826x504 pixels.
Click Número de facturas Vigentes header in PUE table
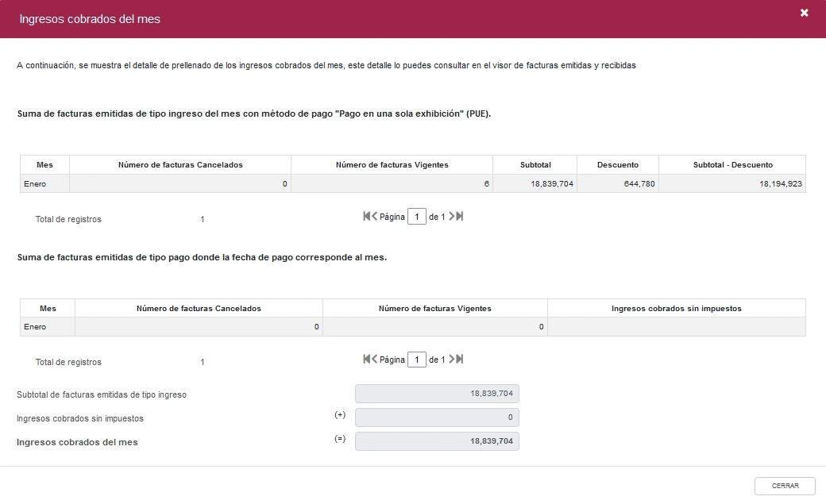pyautogui.click(x=392, y=165)
